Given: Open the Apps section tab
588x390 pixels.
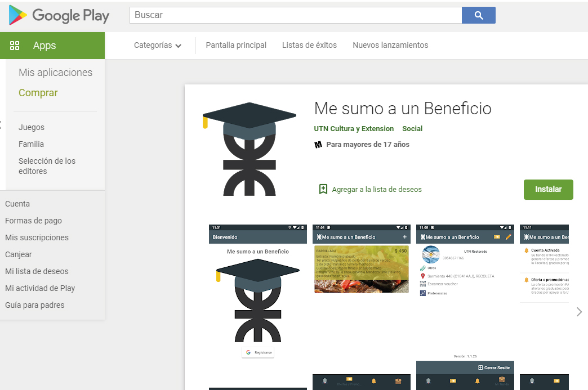Looking at the screenshot, I should 52,46.
